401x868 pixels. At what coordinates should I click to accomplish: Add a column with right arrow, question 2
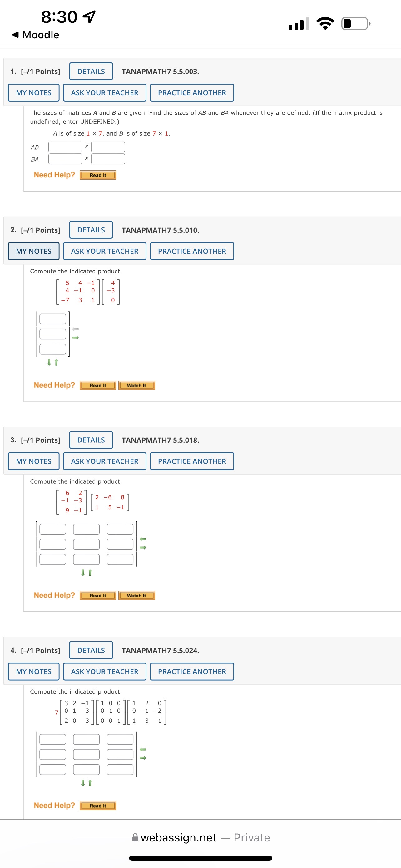click(75, 337)
